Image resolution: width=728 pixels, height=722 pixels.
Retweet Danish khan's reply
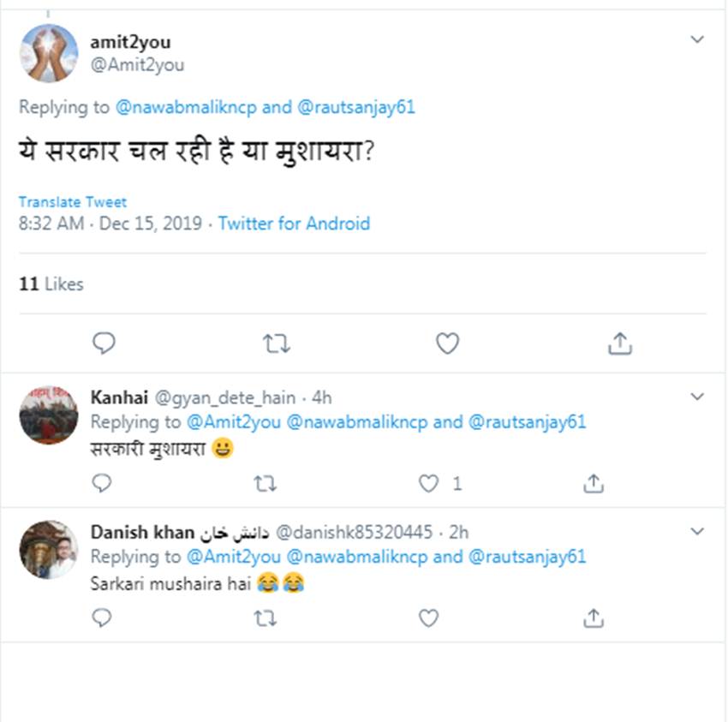[x=266, y=618]
